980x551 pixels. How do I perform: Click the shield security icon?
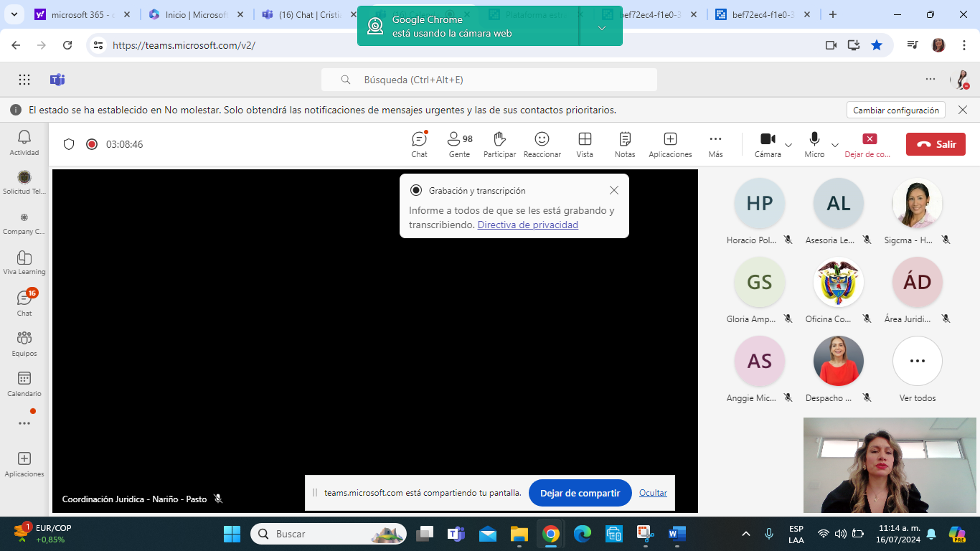pyautogui.click(x=69, y=144)
